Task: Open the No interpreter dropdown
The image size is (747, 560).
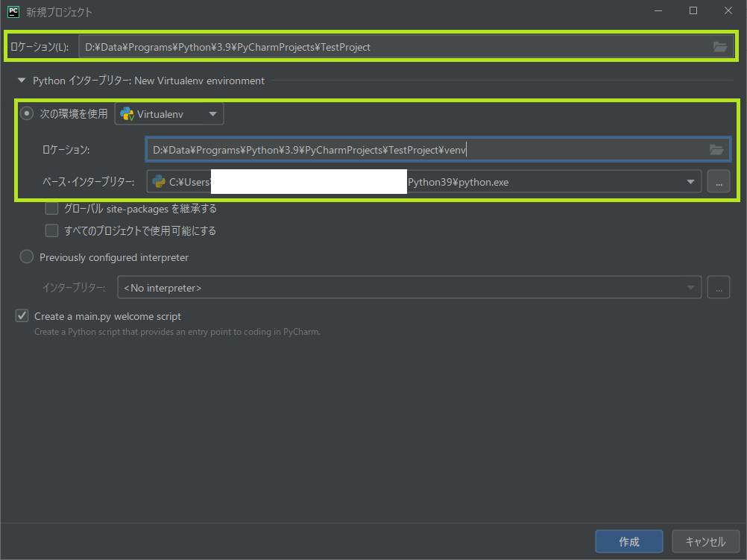Action: 409,287
